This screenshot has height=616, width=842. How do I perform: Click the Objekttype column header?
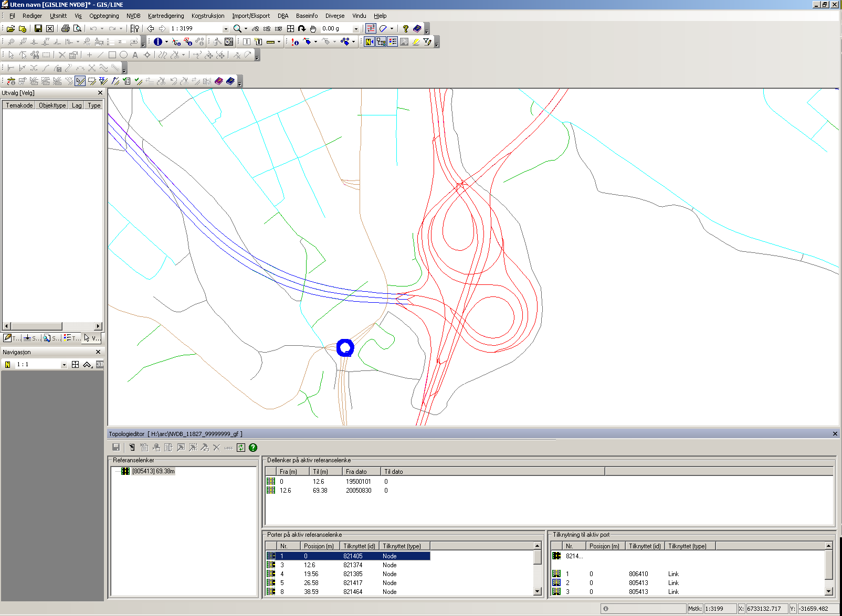(x=52, y=105)
